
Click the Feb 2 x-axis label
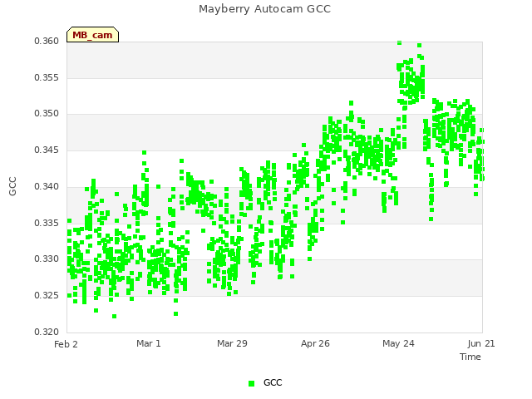tap(66, 344)
